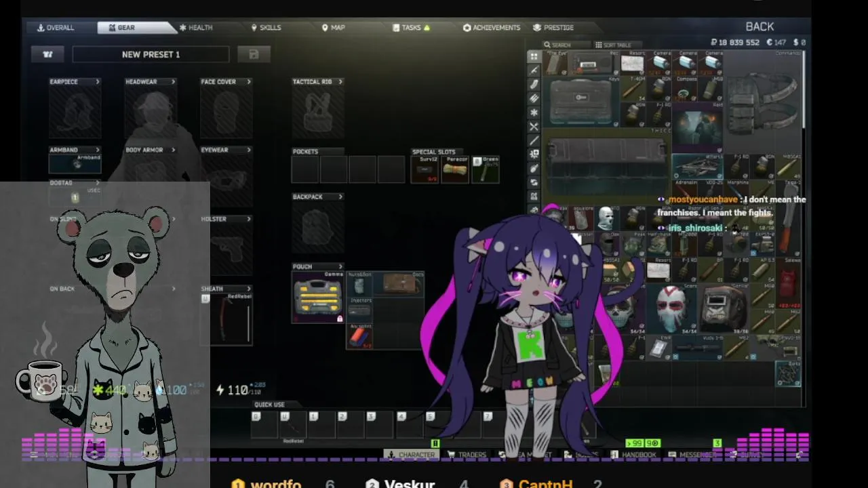Switch to the Map tab
This screenshot has height=488, width=868.
click(x=333, y=28)
